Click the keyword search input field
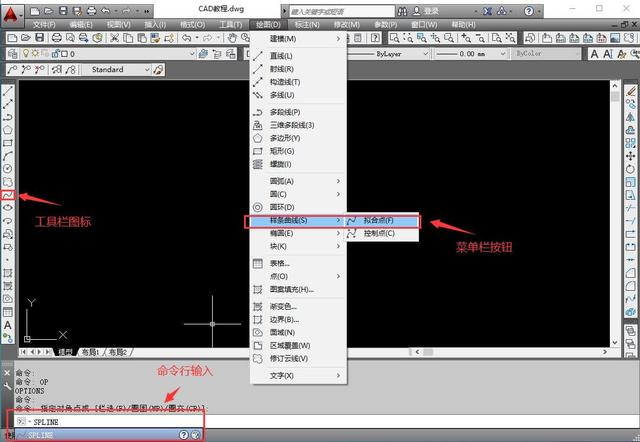Image resolution: width=640 pixels, height=442 pixels. (342, 11)
